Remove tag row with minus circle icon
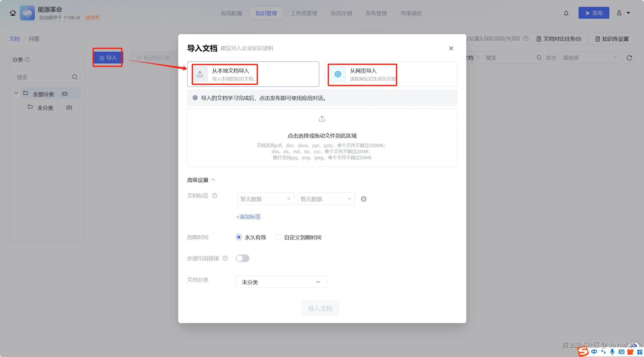This screenshot has height=357, width=644. pos(363,199)
